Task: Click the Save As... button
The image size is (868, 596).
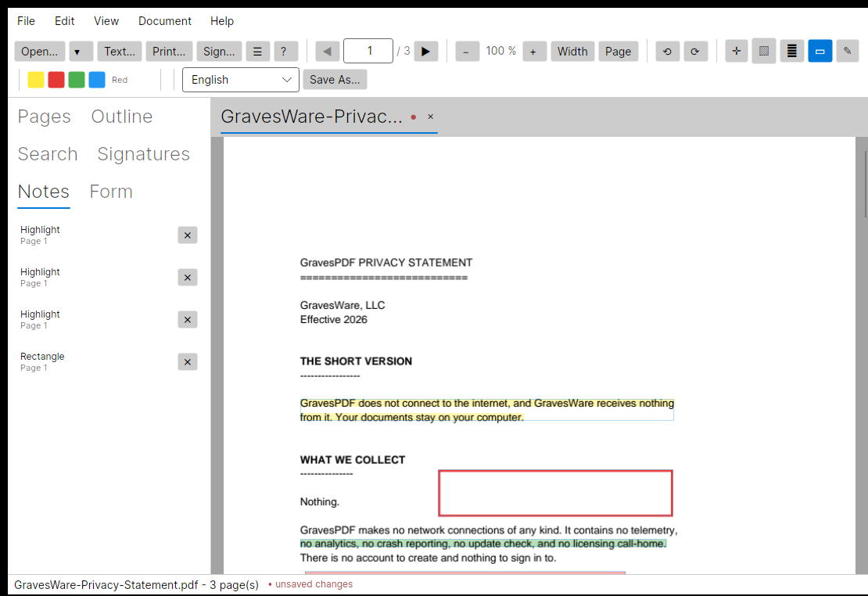Action: (335, 80)
